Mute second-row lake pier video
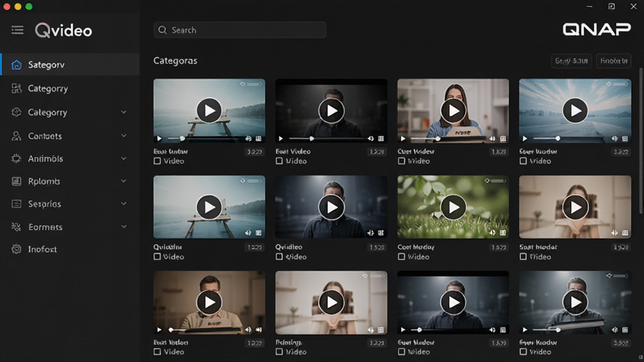644x362 pixels. pyautogui.click(x=248, y=233)
